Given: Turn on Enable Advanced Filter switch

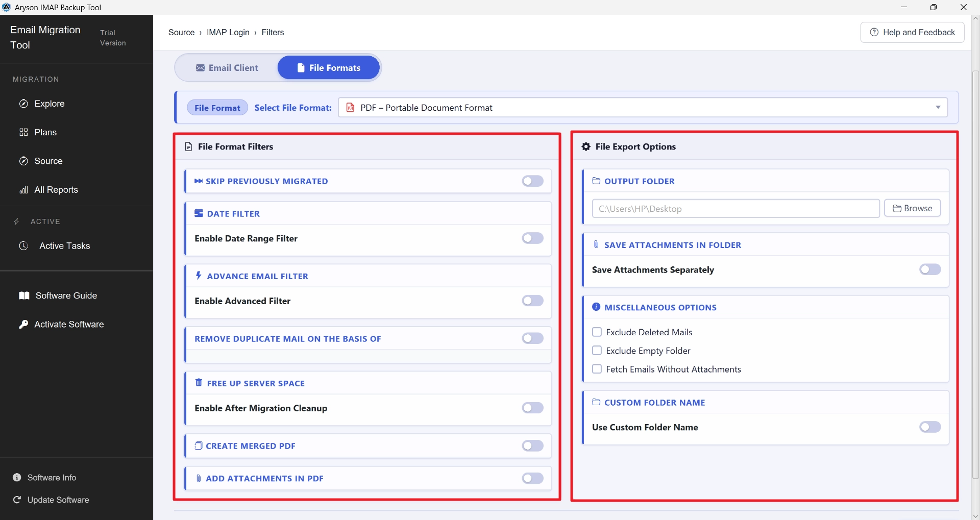Looking at the screenshot, I should pos(532,301).
